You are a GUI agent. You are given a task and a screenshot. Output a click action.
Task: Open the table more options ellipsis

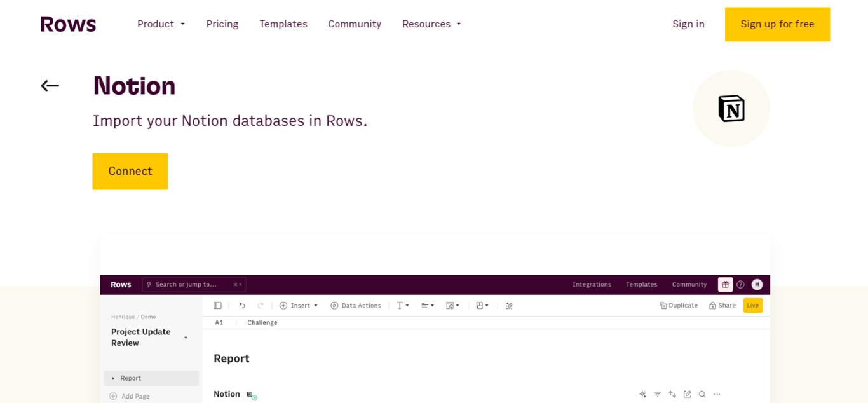click(x=717, y=394)
